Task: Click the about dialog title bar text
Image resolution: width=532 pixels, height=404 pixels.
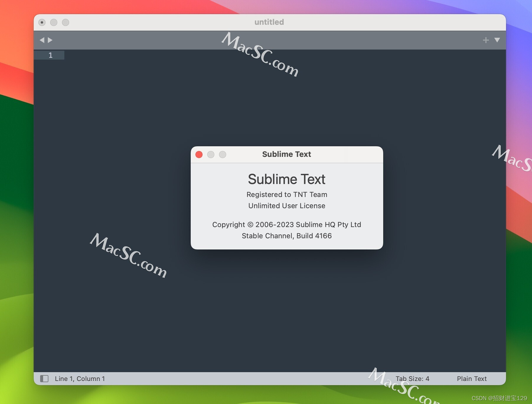Action: pyautogui.click(x=287, y=154)
